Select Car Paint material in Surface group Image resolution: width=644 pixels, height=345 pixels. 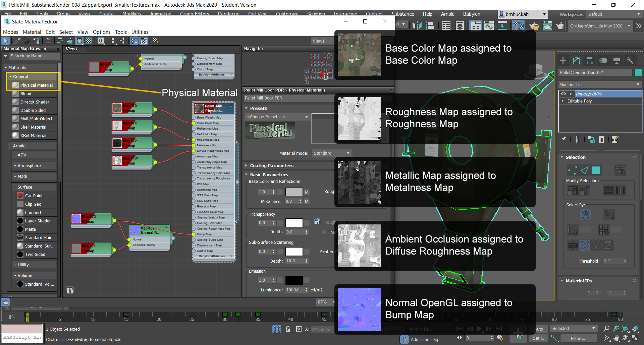coord(34,196)
